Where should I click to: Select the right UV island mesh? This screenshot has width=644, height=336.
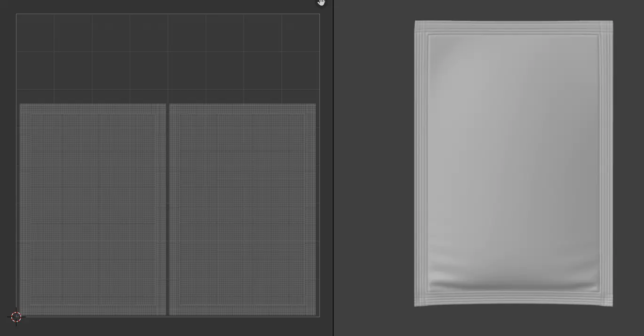[242, 210]
